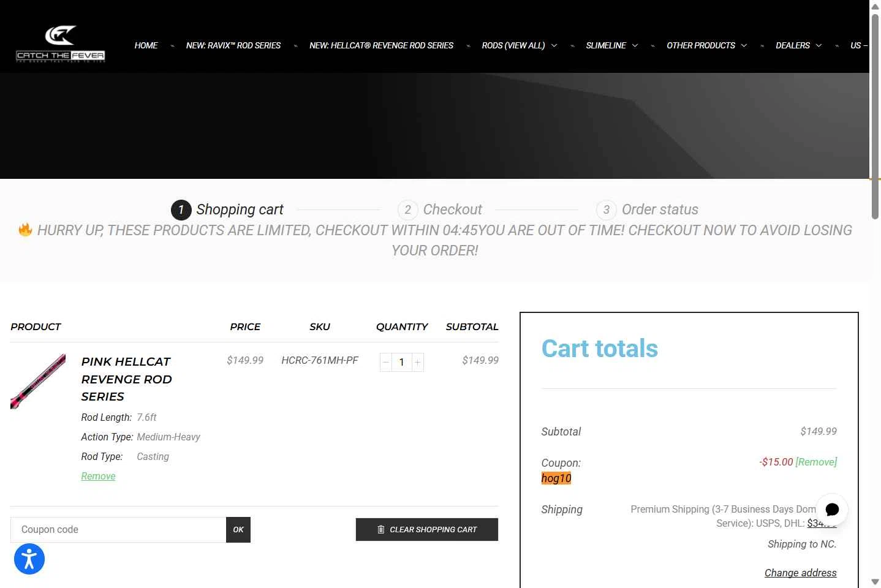Click the Shopping cart step label
Viewport: 881px width, 588px height.
tap(240, 209)
